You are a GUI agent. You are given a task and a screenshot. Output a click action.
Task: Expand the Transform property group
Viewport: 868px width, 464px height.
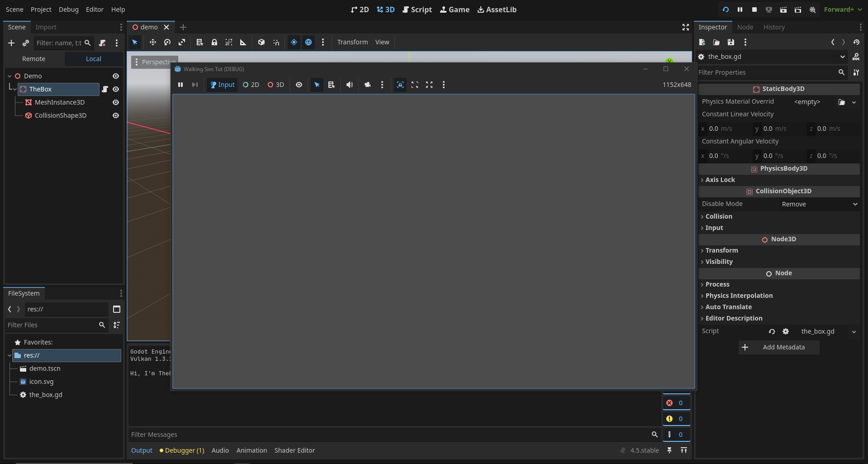(x=721, y=250)
